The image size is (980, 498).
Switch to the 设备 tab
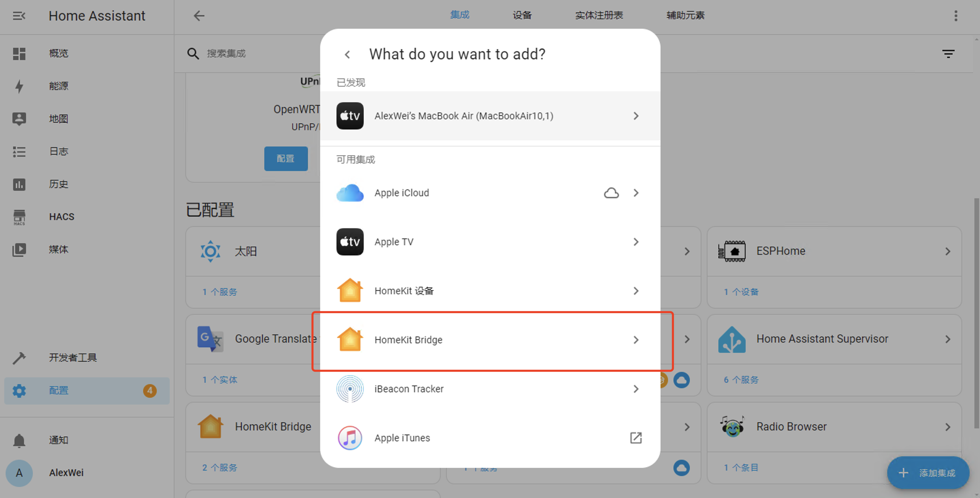pos(522,15)
